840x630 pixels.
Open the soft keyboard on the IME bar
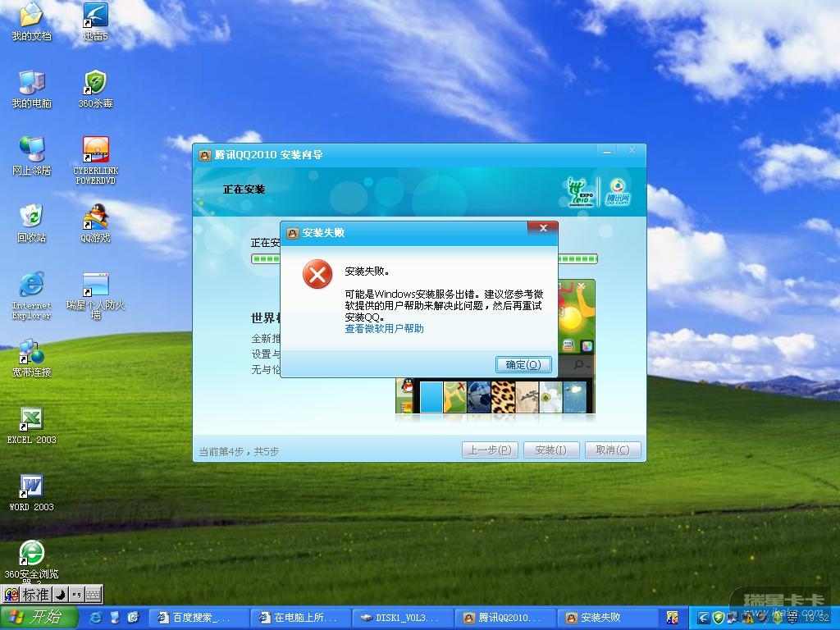pyautogui.click(x=94, y=595)
